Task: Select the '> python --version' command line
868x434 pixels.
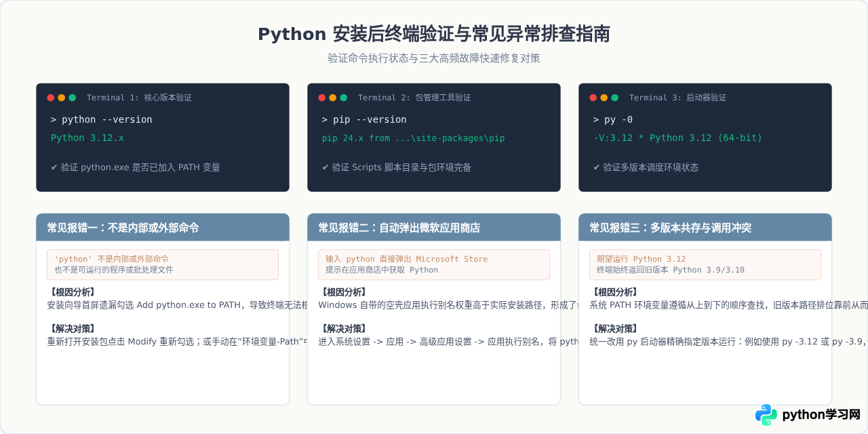Action: coord(102,119)
